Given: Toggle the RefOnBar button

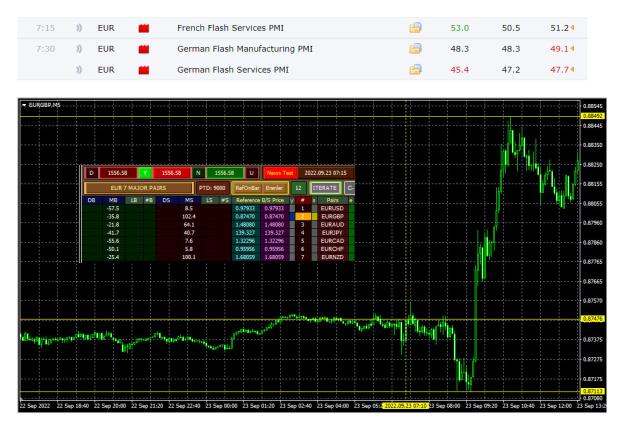Looking at the screenshot, I should coord(247,188).
